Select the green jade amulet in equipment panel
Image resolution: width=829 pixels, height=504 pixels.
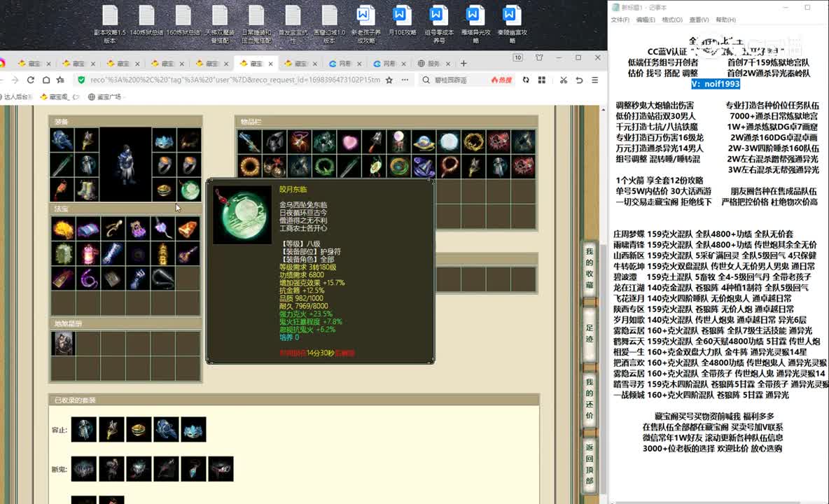click(190, 189)
